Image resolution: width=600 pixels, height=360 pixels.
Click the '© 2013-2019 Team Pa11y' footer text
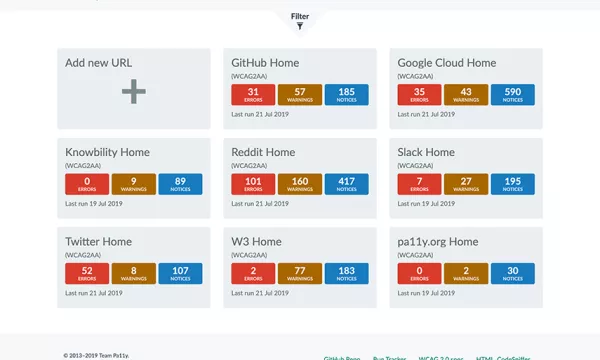(x=96, y=356)
